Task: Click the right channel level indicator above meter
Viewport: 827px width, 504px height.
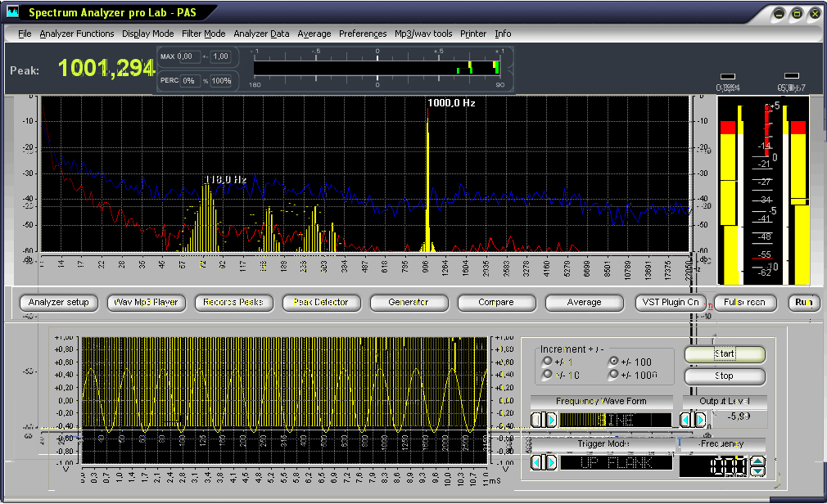Action: click(792, 76)
